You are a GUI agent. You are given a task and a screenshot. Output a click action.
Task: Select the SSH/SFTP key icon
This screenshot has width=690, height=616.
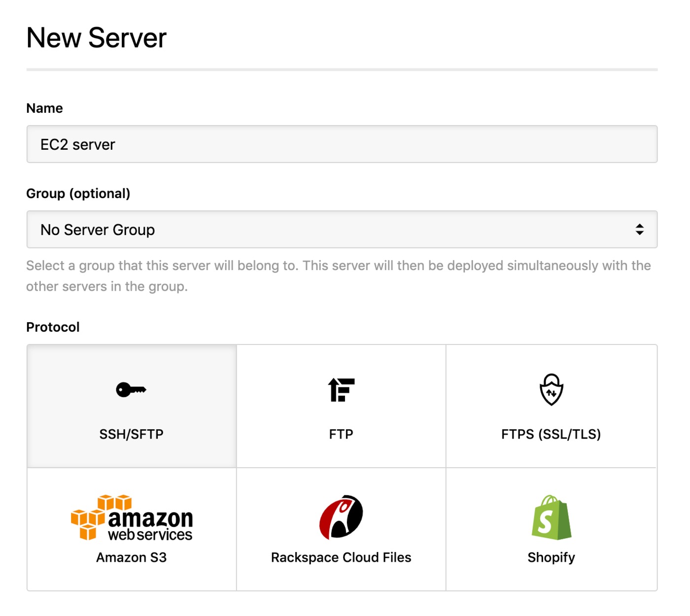click(x=131, y=390)
